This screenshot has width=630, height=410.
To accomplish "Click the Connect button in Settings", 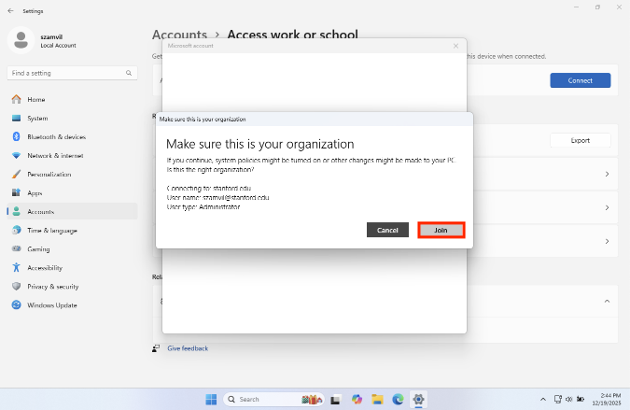I will click(580, 80).
